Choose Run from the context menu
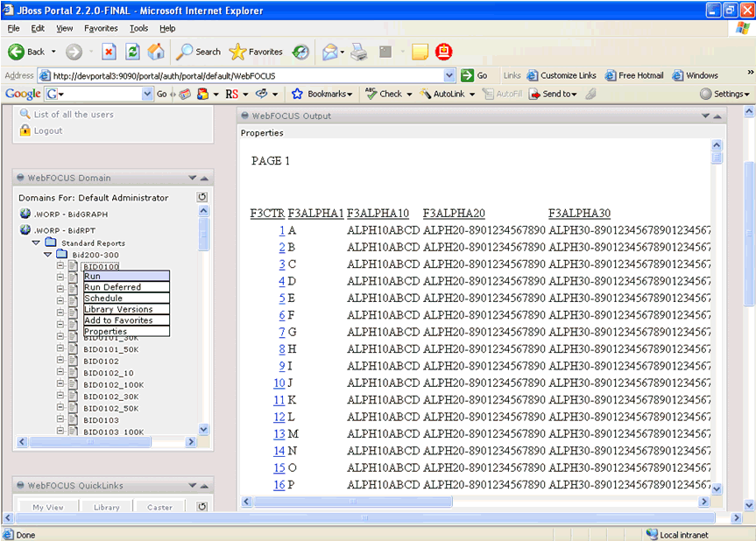The image size is (756, 541). click(x=126, y=276)
